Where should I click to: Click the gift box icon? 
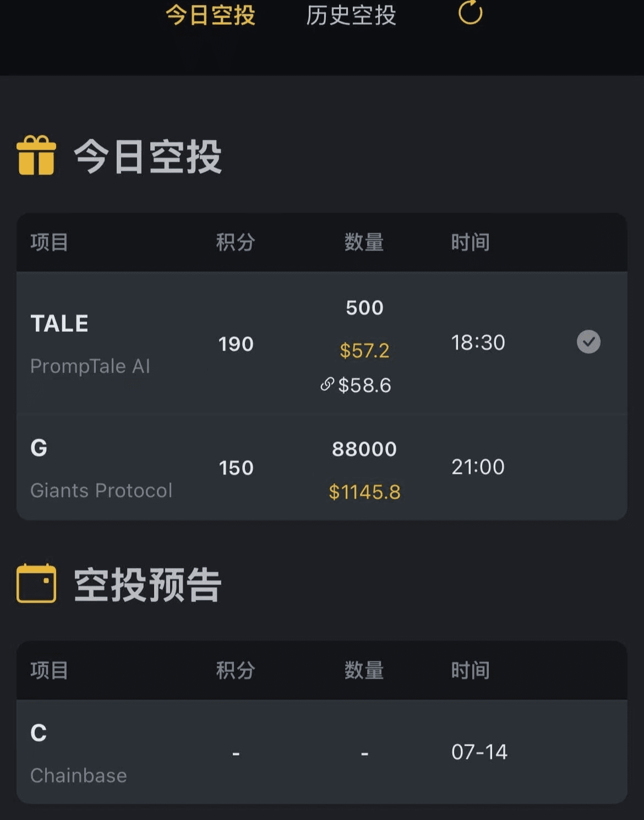point(36,155)
